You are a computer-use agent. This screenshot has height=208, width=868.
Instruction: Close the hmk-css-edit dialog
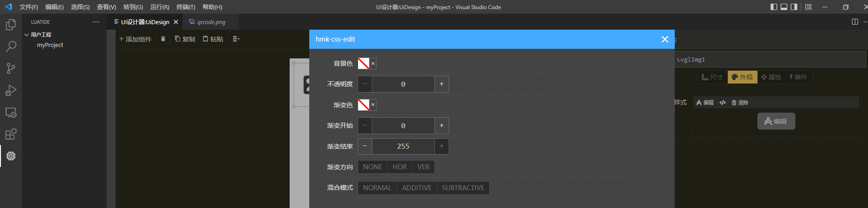(665, 39)
